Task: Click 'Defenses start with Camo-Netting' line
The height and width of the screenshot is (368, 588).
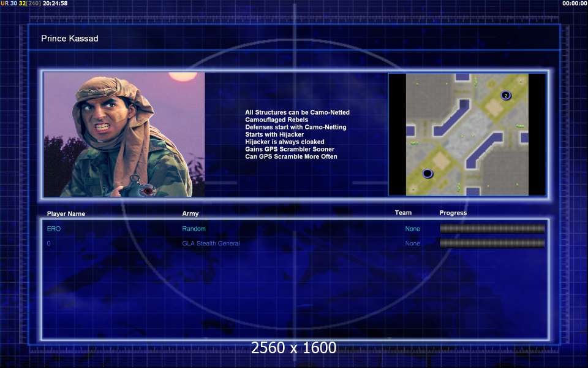Action: click(296, 127)
